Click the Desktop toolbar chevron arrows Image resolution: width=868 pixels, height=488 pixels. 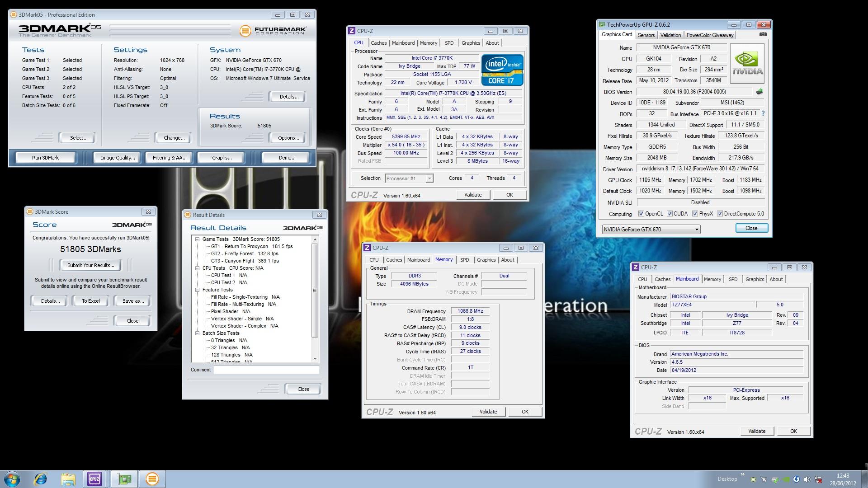click(x=742, y=474)
